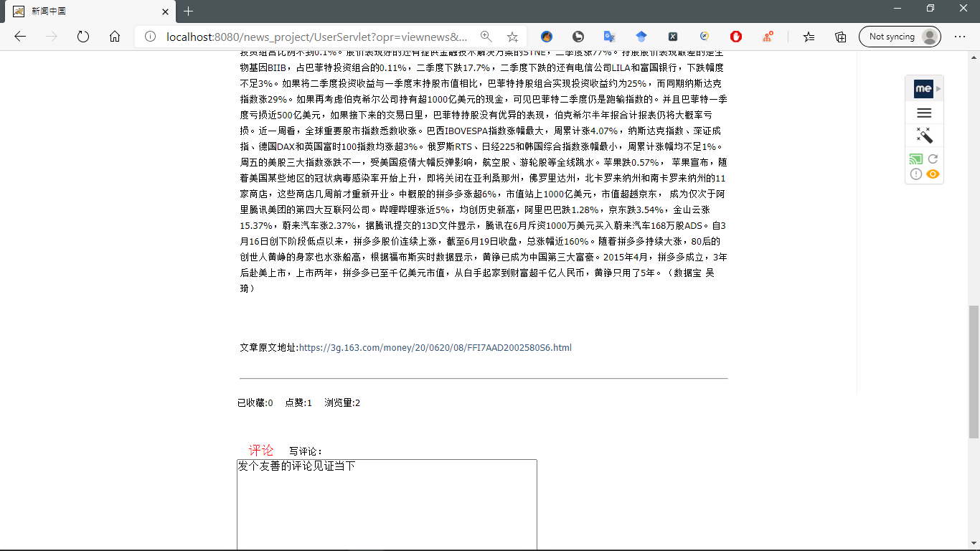Open the red stop-hand ad blocker extension
This screenshot has width=980, height=551.
click(x=736, y=37)
